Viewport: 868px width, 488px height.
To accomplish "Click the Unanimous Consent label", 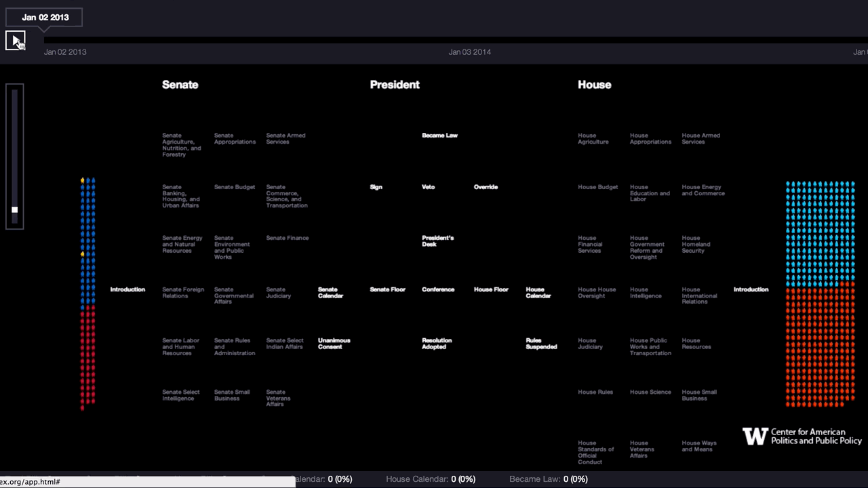I will (x=334, y=344).
